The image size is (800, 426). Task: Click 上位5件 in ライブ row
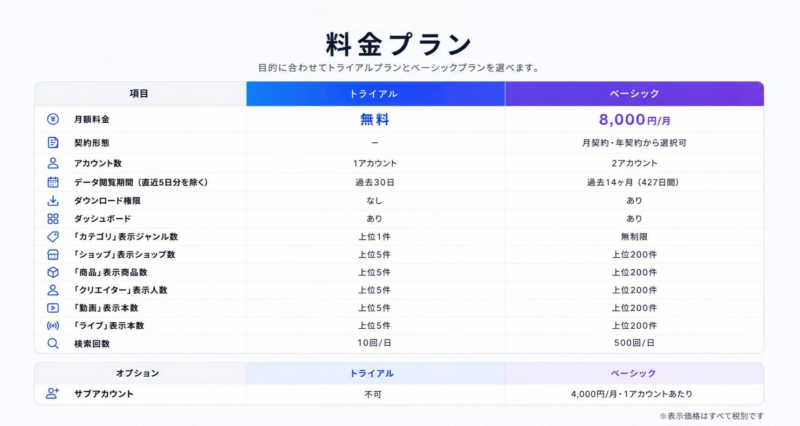tap(374, 325)
